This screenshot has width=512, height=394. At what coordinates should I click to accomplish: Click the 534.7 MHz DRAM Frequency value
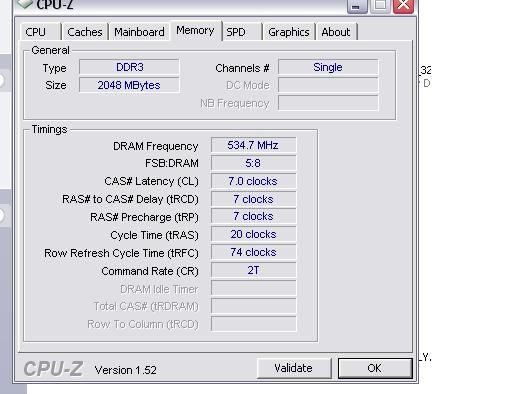coord(253,145)
